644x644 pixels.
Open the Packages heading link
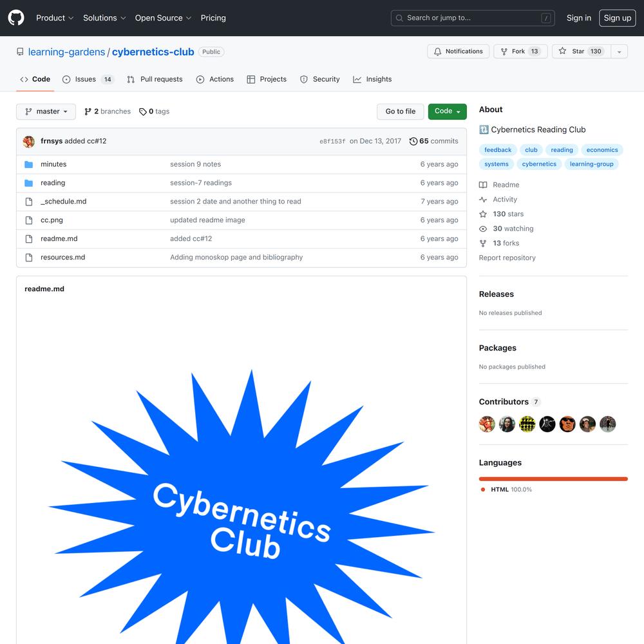pos(497,348)
